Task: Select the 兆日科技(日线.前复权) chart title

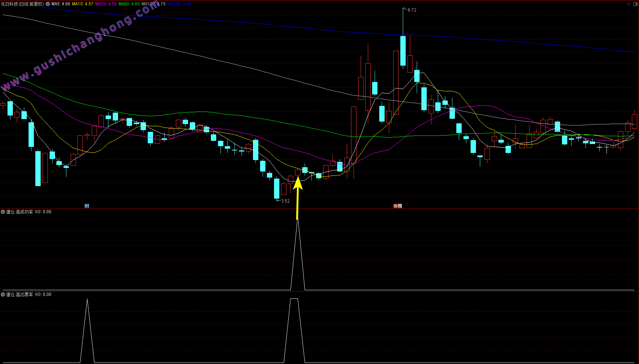Action: (x=22, y=4)
